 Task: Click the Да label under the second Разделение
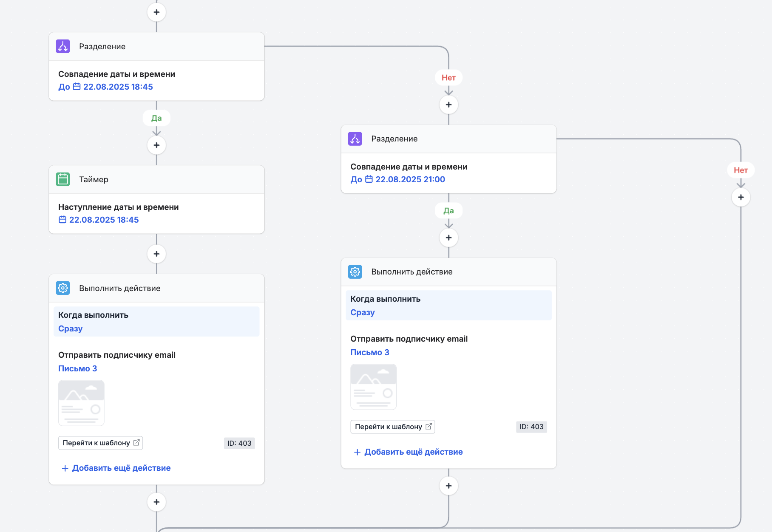448,210
